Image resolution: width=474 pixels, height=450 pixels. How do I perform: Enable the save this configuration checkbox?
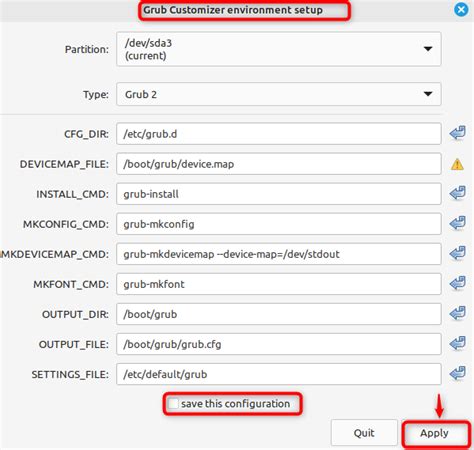(x=173, y=404)
